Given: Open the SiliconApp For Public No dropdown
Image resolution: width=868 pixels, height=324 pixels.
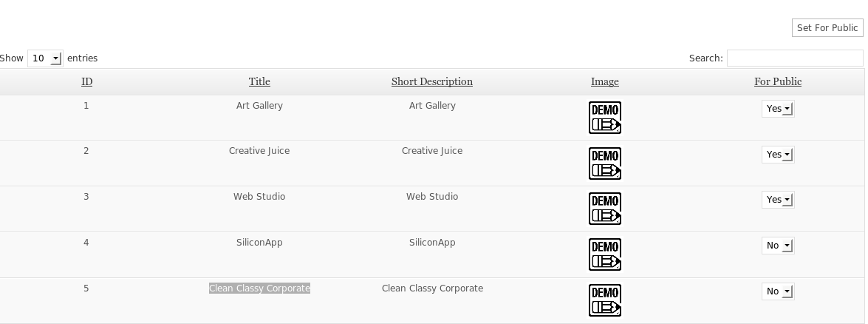Looking at the screenshot, I should pyautogui.click(x=778, y=246).
